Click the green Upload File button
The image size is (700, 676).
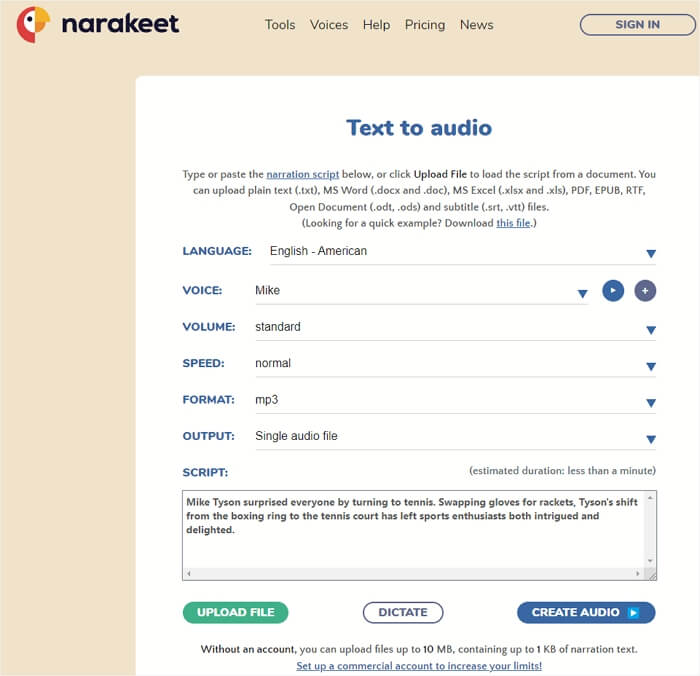235,612
